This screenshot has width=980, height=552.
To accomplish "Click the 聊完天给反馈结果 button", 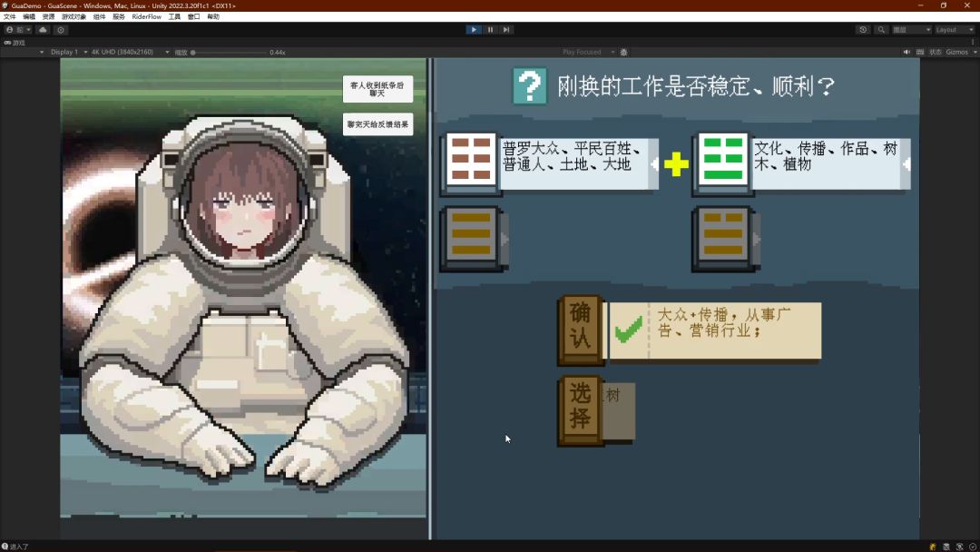I will (x=377, y=124).
